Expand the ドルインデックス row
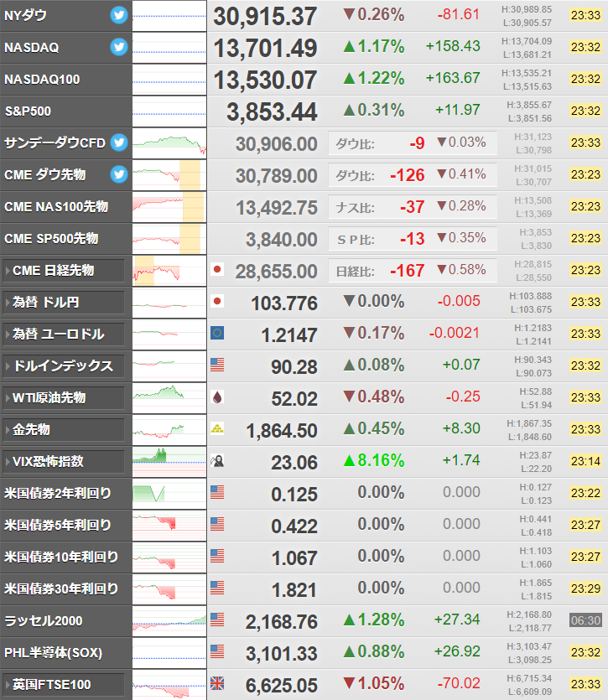 coord(64,366)
